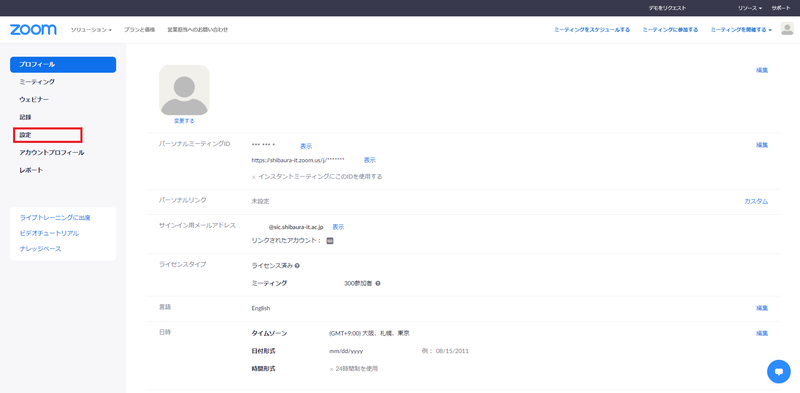Expand the リソース dropdown

point(749,8)
